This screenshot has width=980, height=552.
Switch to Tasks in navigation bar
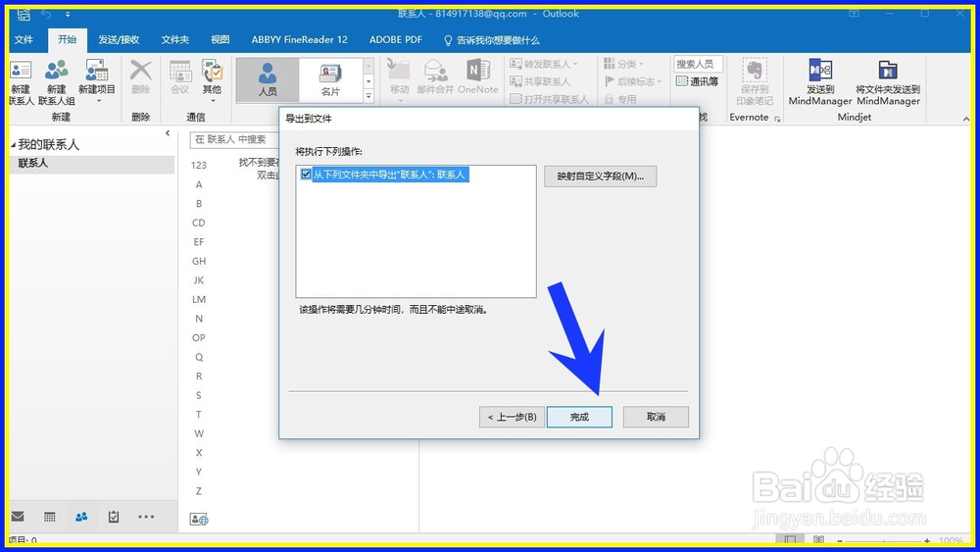point(113,517)
